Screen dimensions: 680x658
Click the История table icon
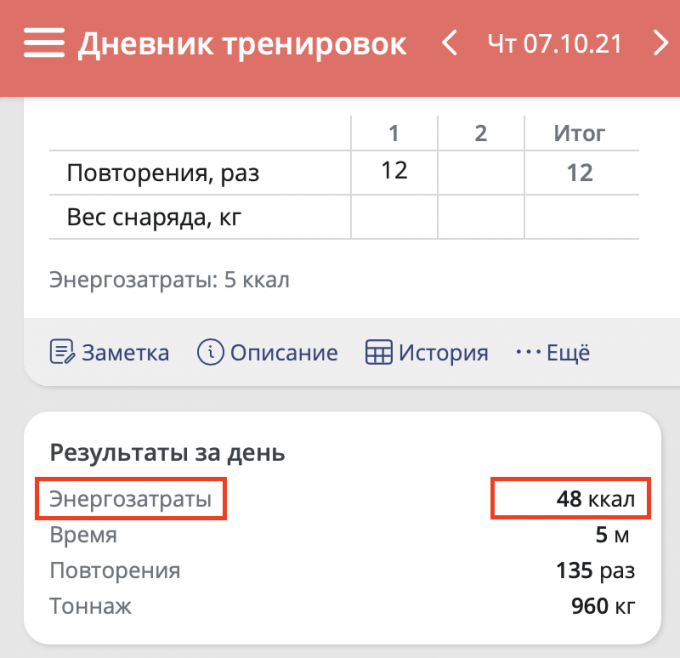[x=379, y=353]
